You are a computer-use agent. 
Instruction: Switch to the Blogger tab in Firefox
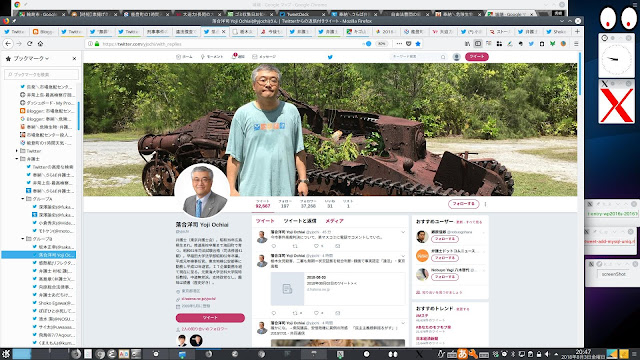pos(43,31)
